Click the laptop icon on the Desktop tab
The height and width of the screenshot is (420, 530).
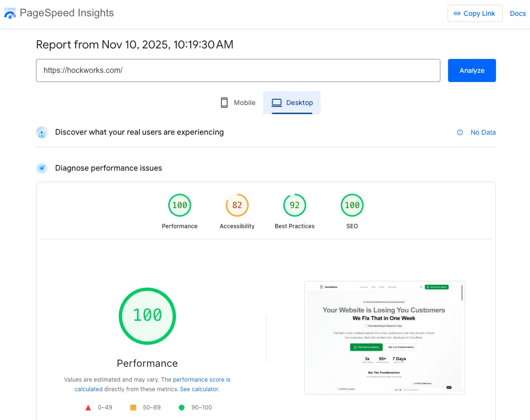pyautogui.click(x=276, y=102)
